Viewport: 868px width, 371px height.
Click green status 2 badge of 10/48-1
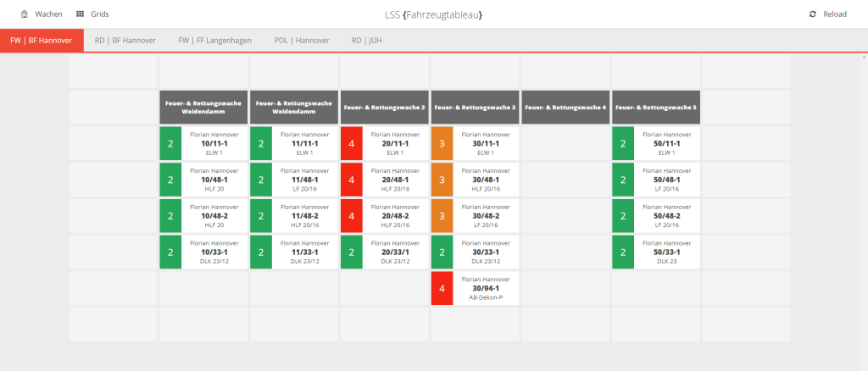[170, 180]
